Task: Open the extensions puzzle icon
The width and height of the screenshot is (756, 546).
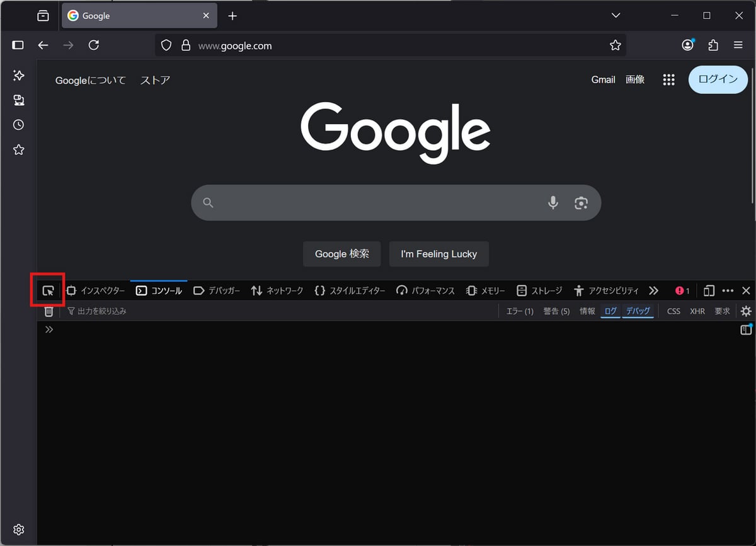Action: pos(713,45)
